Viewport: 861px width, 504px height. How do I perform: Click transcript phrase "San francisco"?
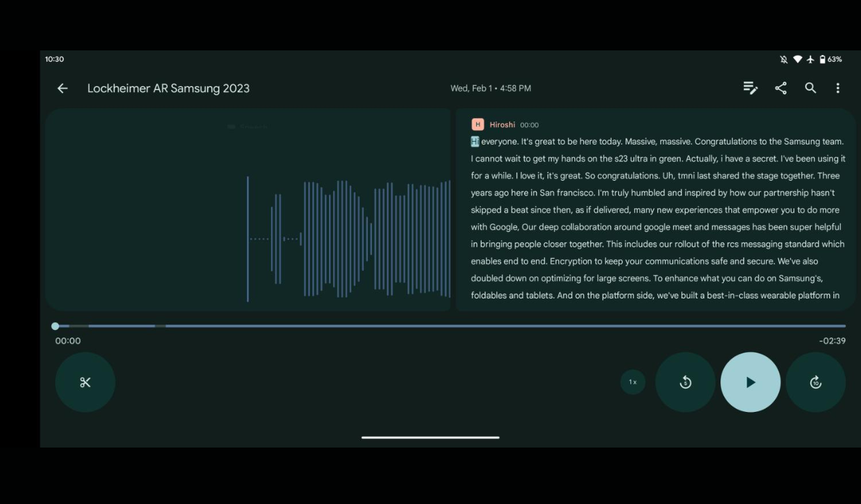tap(567, 193)
